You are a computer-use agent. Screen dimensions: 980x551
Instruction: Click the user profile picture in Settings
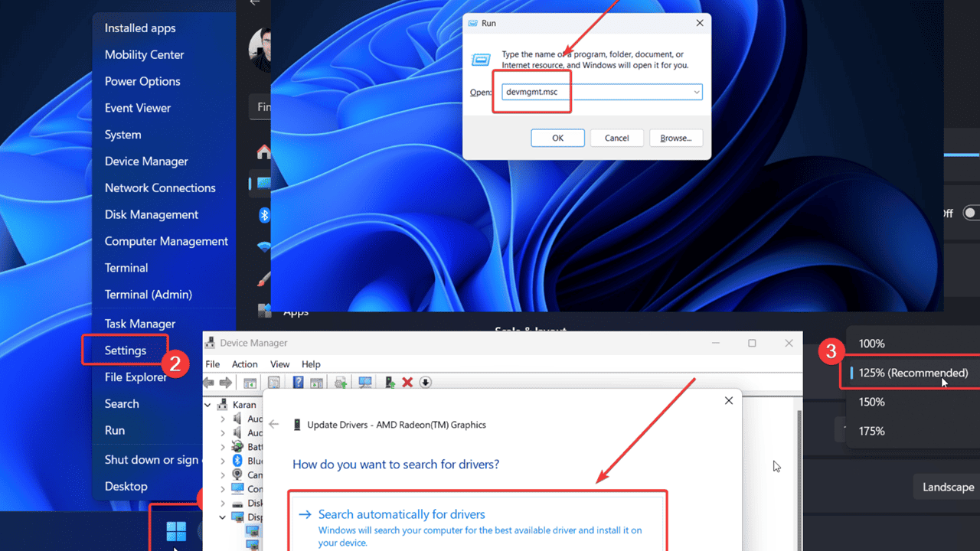click(260, 48)
